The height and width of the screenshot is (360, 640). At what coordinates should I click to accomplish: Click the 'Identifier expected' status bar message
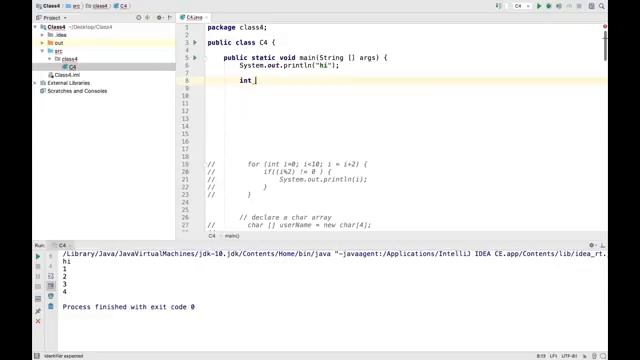64,356
